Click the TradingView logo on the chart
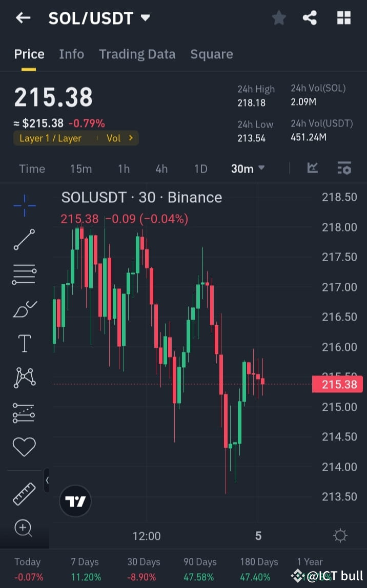The image size is (367, 588). [75, 500]
